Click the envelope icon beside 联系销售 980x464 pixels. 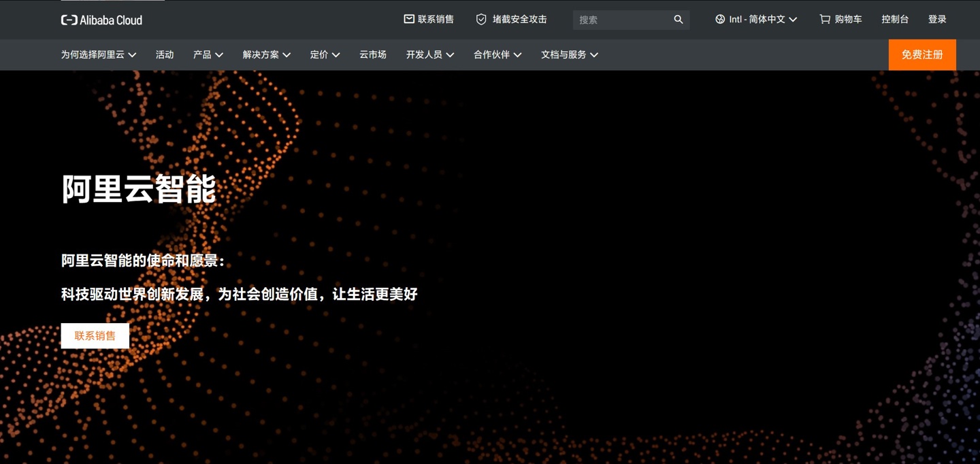point(409,19)
